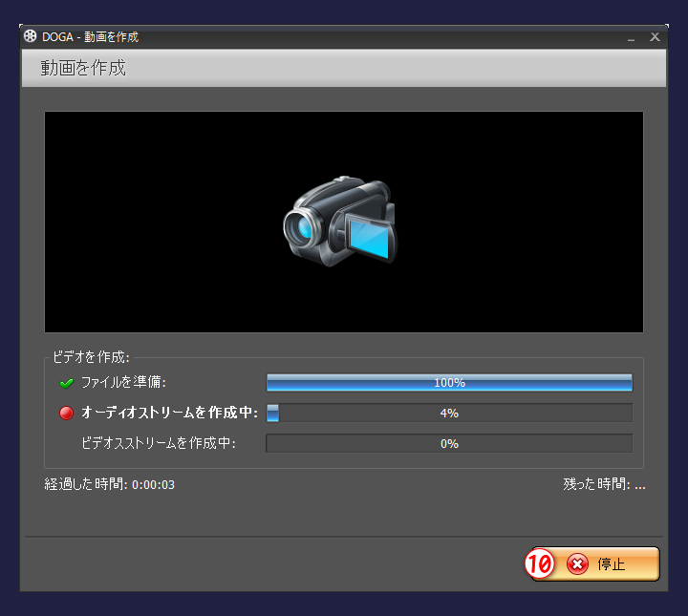
Task: Click the audio stream 4% progress bar
Action: tap(448, 414)
